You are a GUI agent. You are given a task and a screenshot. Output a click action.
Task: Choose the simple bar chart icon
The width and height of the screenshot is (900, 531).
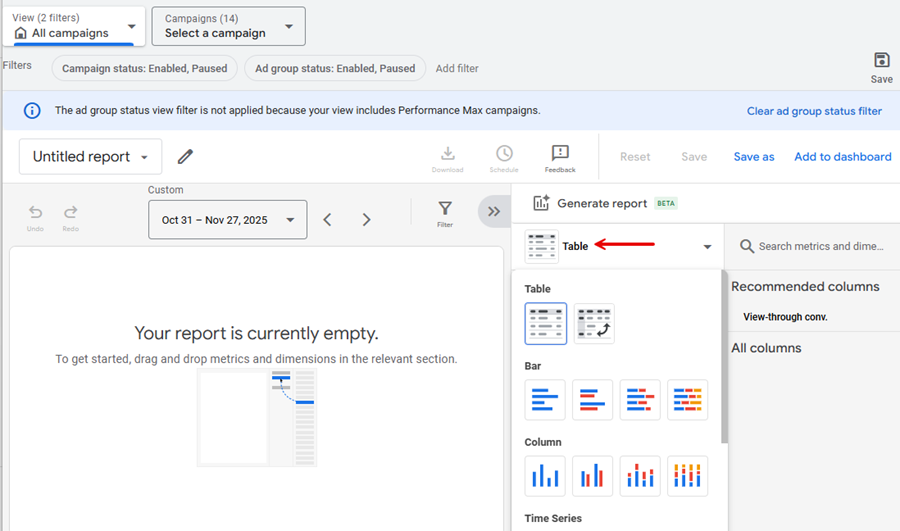tap(545, 400)
